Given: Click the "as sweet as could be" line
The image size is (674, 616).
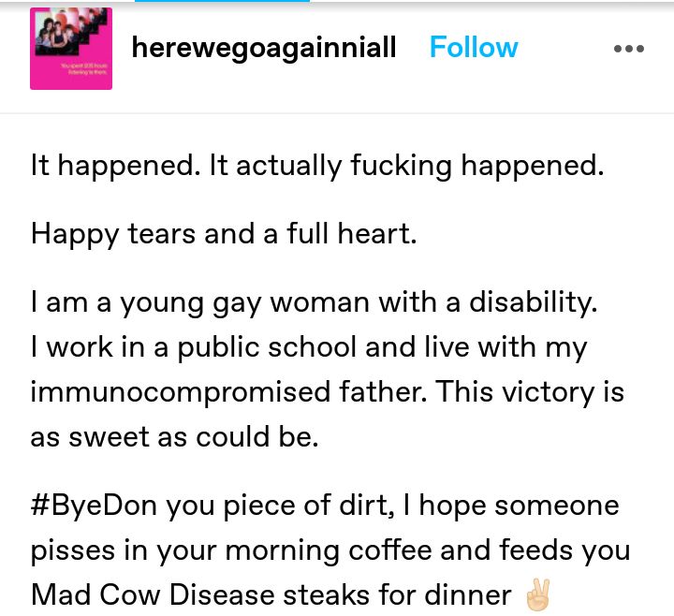Looking at the screenshot, I should [x=174, y=437].
